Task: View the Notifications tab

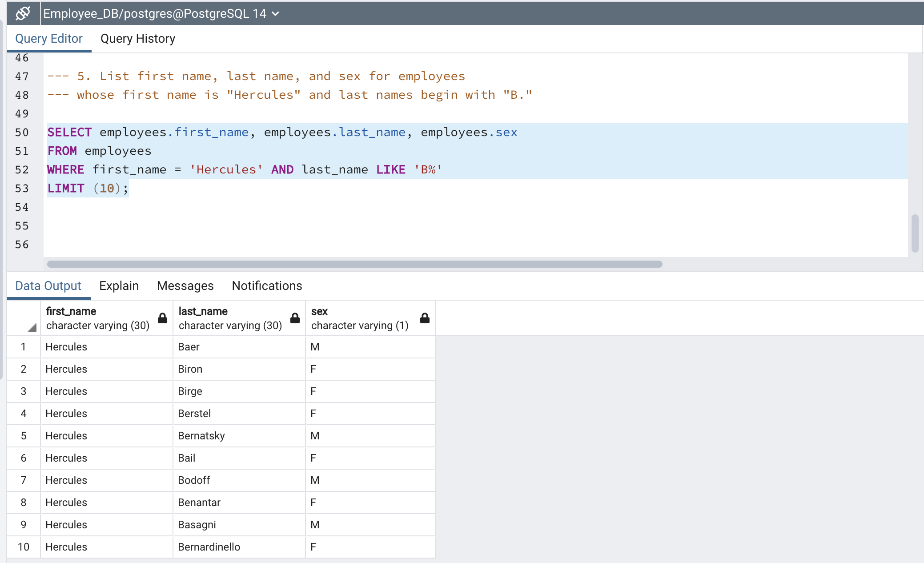Action: click(267, 286)
